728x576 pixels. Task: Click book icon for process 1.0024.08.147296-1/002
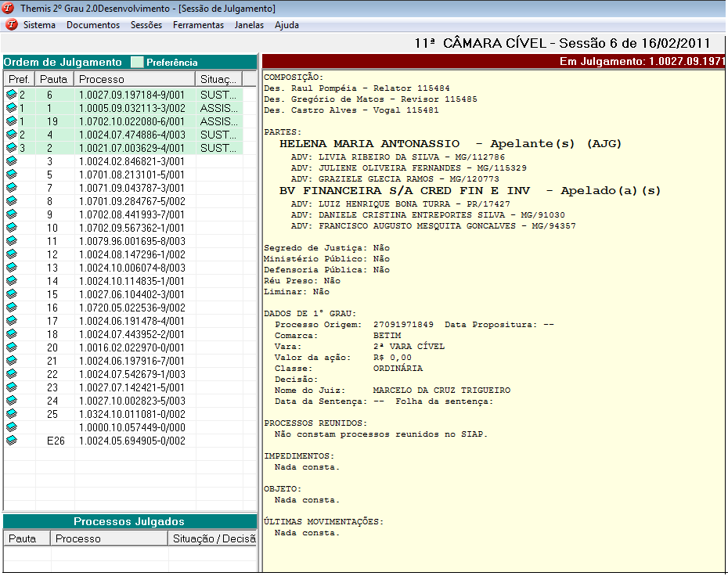coord(12,254)
